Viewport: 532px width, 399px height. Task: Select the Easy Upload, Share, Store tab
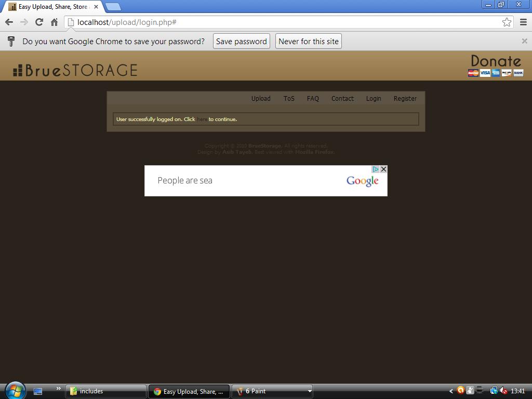[x=52, y=7]
